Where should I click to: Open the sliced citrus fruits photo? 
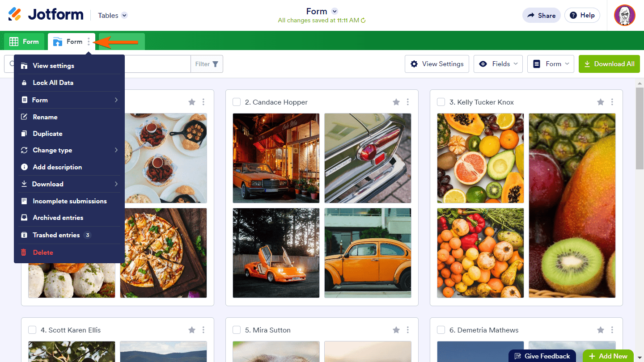pos(481,158)
